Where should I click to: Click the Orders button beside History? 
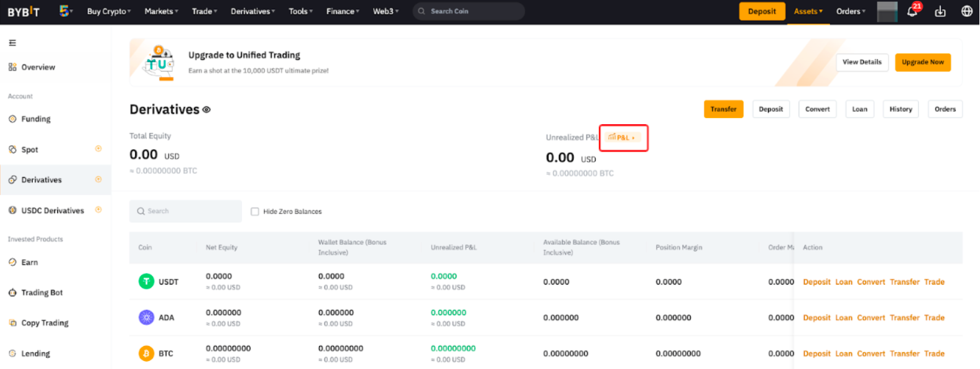(x=945, y=109)
